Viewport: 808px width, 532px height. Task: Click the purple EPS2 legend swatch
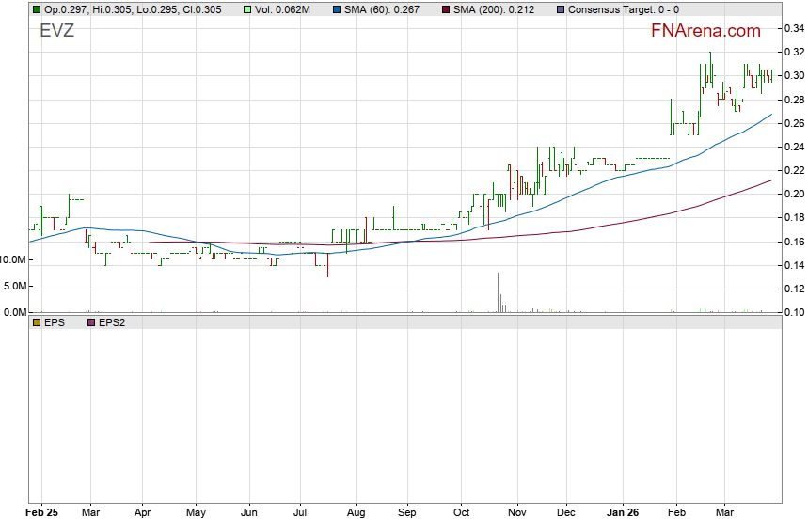click(92, 322)
